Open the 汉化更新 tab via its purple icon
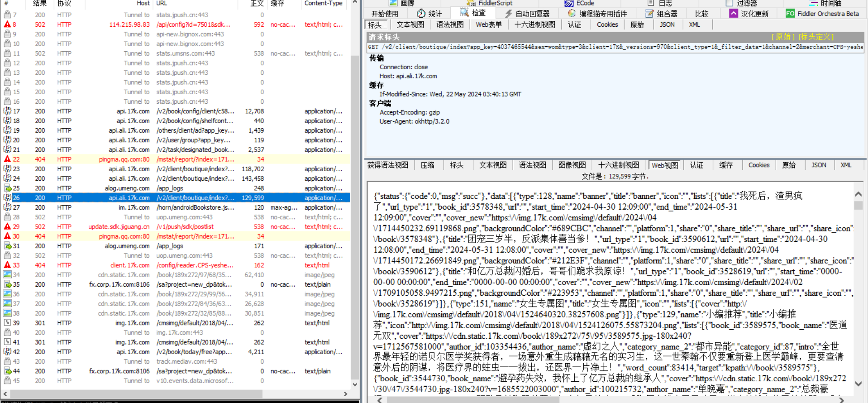Viewport: 868px width, 403px height. (734, 14)
